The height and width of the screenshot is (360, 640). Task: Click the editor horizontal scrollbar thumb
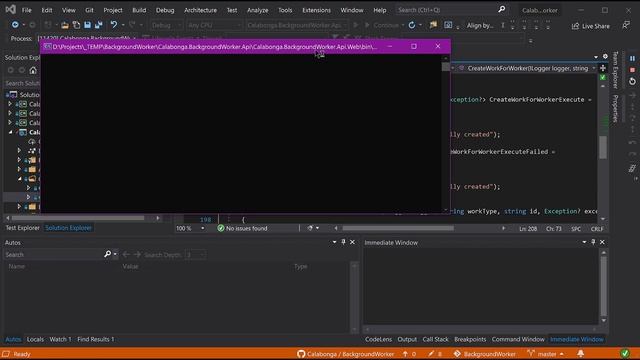(x=398, y=228)
